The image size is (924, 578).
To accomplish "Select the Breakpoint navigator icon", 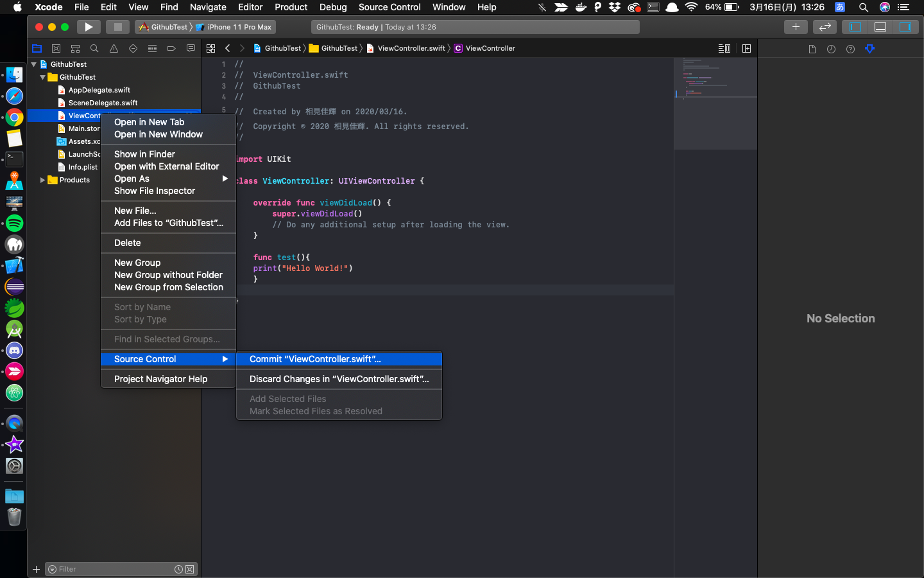I will (x=171, y=49).
